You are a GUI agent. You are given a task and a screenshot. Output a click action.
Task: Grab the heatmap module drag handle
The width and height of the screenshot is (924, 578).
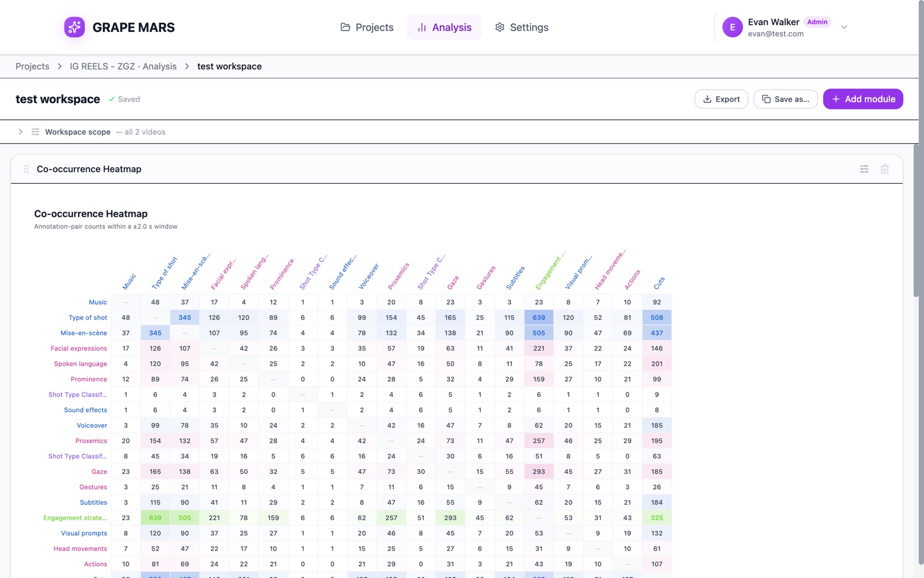pyautogui.click(x=26, y=169)
